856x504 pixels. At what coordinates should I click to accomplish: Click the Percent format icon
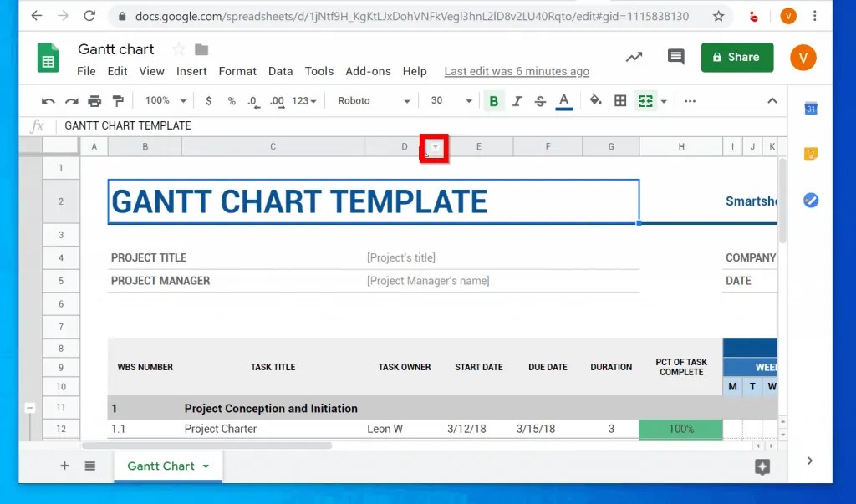(231, 100)
